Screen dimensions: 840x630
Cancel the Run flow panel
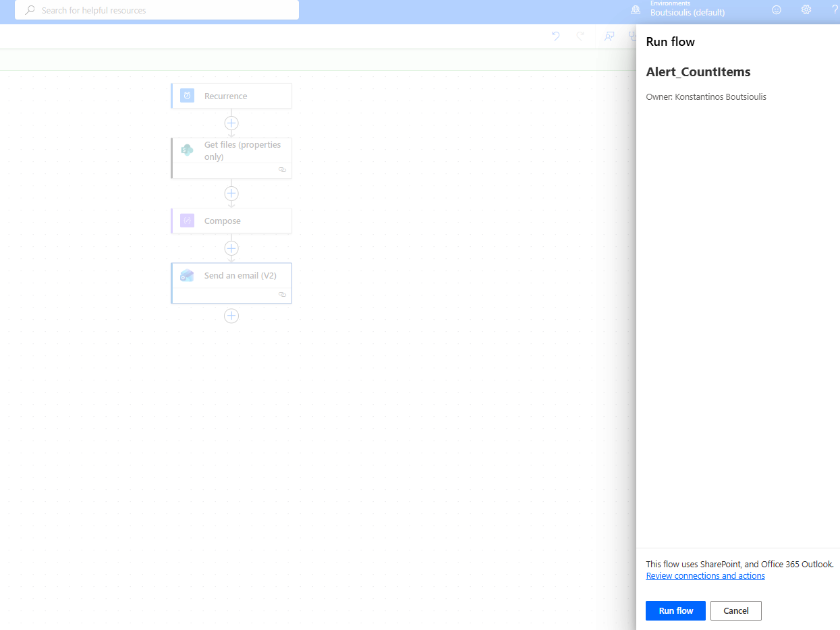point(735,610)
